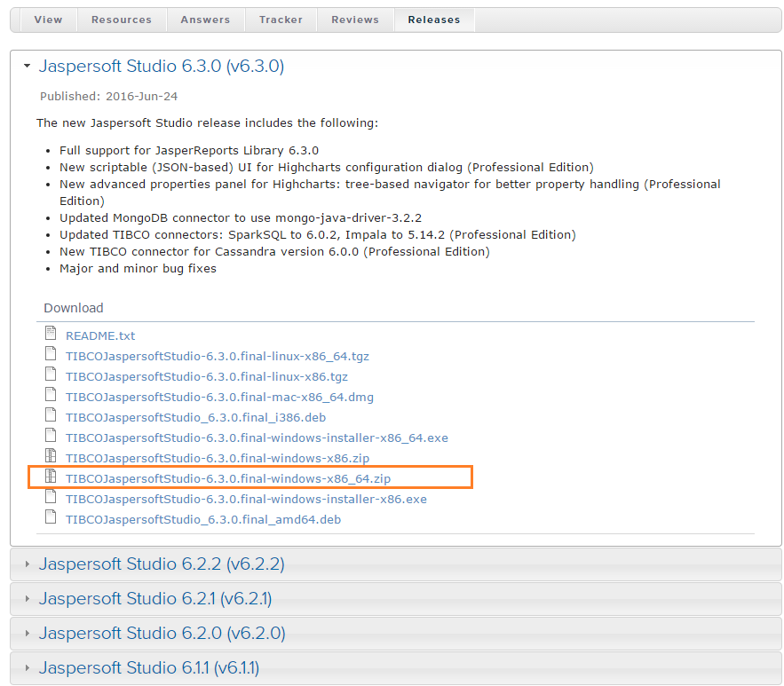Click the file icon beside the mac-x86_64.dmg download
Viewport: 784px width, 686px height.
click(x=51, y=394)
